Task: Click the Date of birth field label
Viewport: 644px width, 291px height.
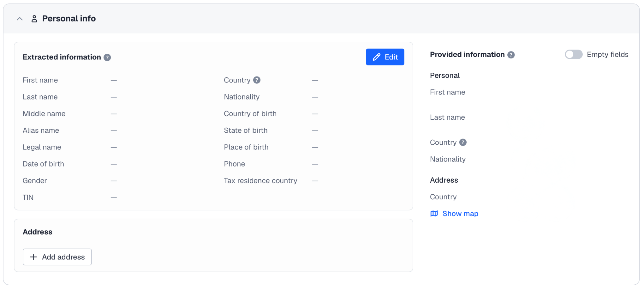Action: pos(43,164)
